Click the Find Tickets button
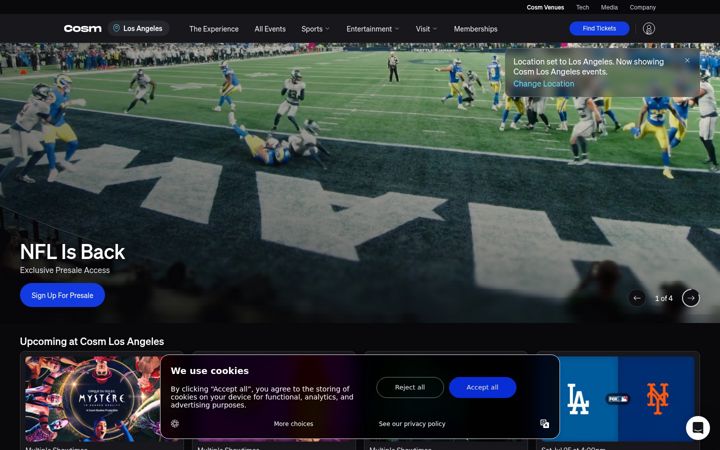 pyautogui.click(x=599, y=28)
